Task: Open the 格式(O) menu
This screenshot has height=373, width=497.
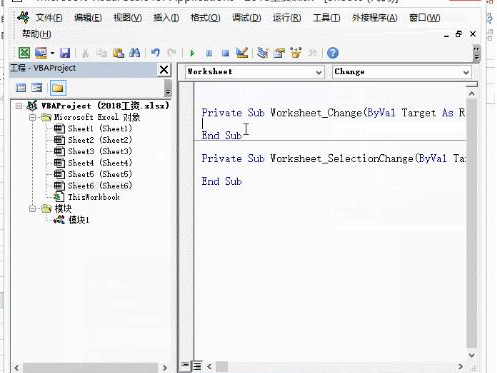Action: (205, 17)
